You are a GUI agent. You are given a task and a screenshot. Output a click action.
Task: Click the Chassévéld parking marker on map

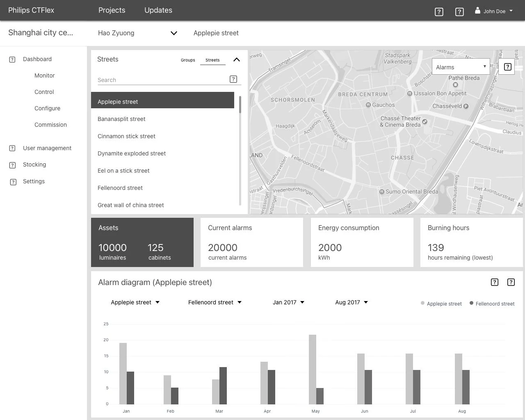[466, 106]
